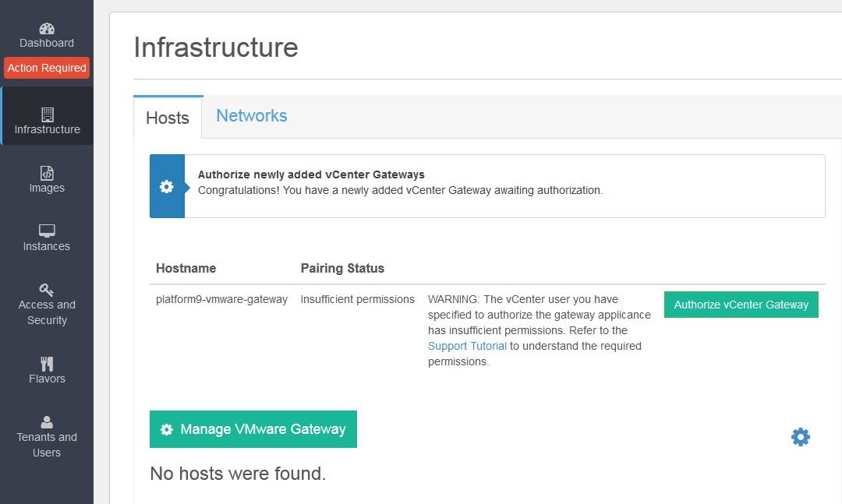Image resolution: width=842 pixels, height=504 pixels.
Task: Open Tenants and Users person icon
Action: (47, 422)
